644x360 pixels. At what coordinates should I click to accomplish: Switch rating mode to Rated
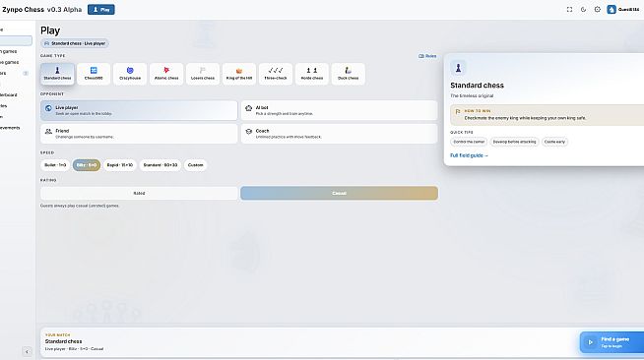click(x=139, y=193)
